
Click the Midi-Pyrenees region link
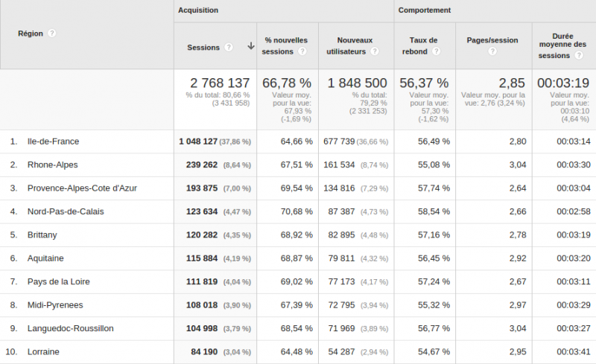tap(55, 305)
